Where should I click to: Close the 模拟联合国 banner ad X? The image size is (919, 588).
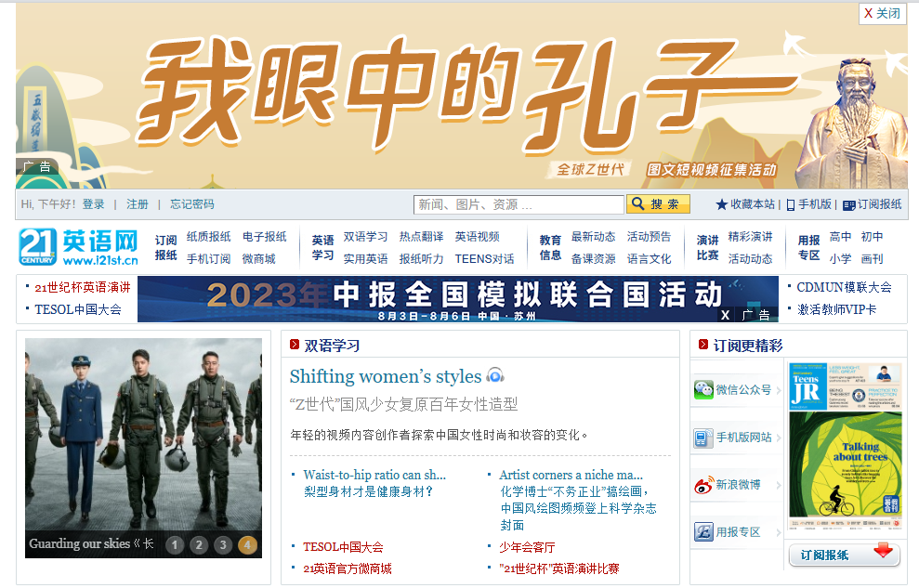pyautogui.click(x=725, y=315)
